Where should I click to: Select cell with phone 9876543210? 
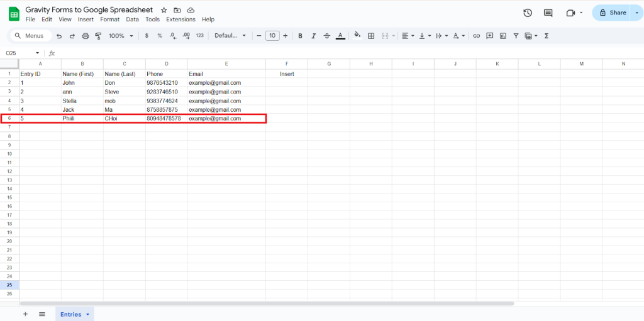(166, 82)
